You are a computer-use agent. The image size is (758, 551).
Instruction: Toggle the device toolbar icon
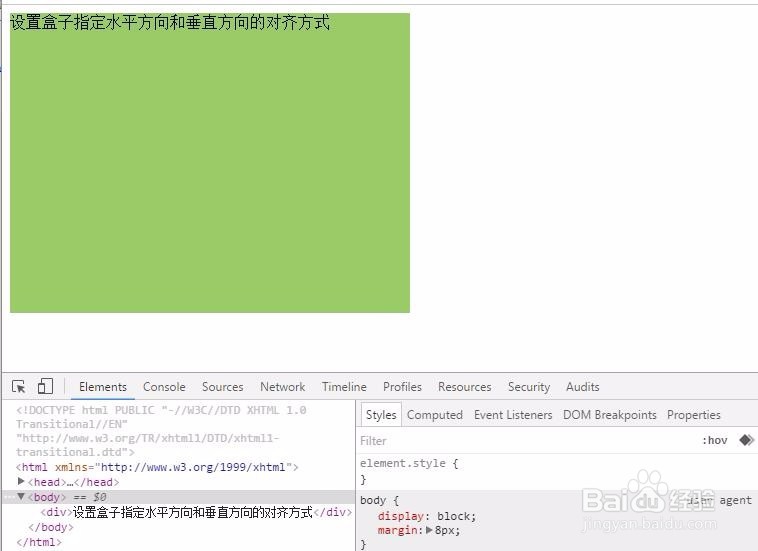coord(45,386)
